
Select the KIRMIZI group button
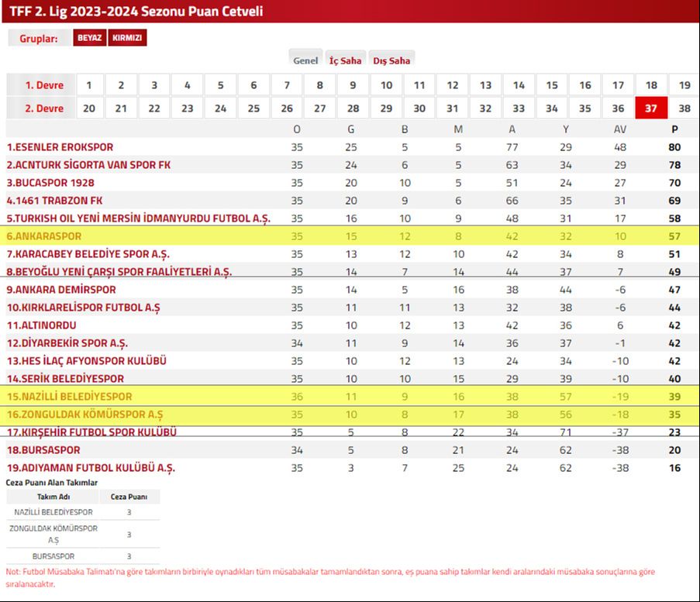coord(127,39)
